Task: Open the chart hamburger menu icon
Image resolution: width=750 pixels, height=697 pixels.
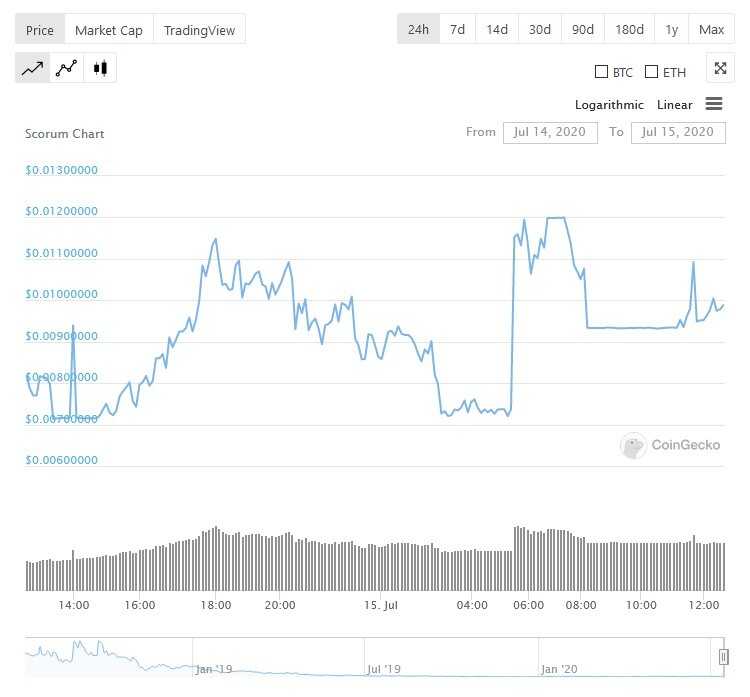Action: (x=714, y=104)
